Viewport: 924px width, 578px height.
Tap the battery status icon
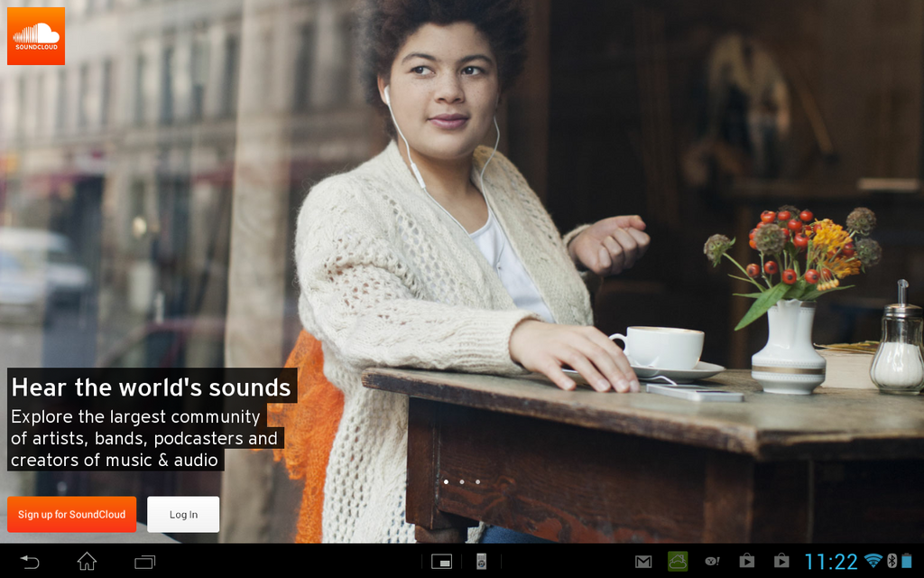[x=906, y=561]
